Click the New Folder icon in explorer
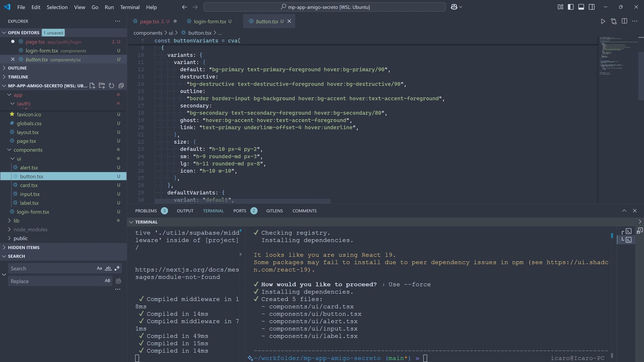This screenshot has width=644, height=362. click(102, 86)
